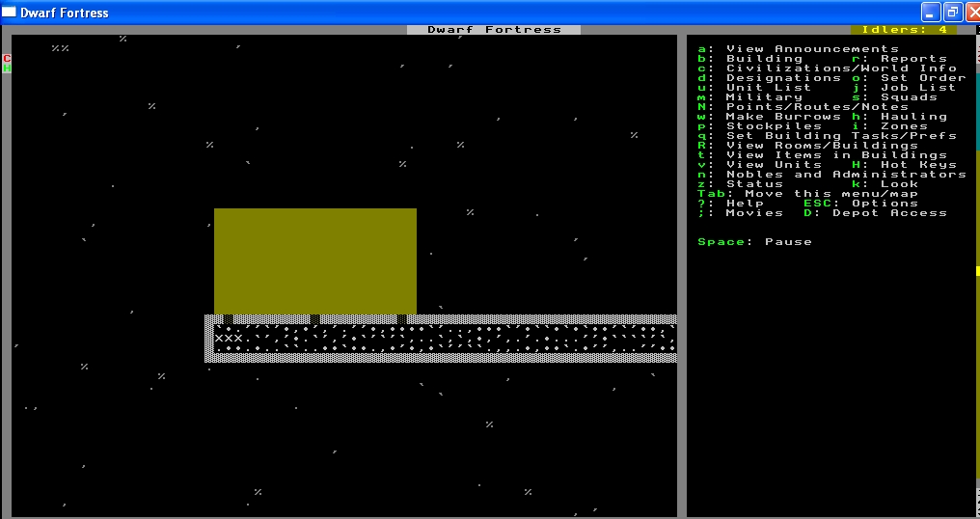
Task: Choose View Items in Buildings
Action: pos(823,155)
